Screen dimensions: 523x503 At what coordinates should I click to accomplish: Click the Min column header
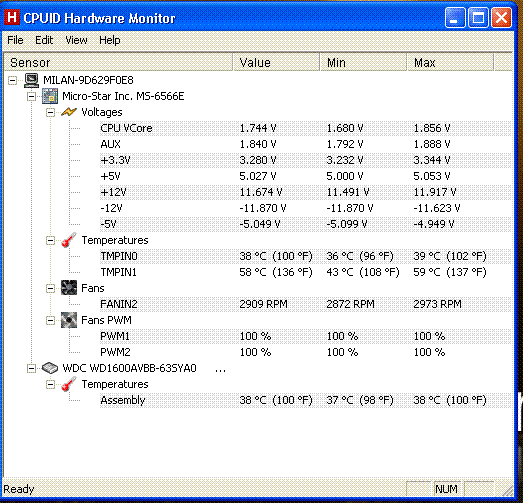363,62
